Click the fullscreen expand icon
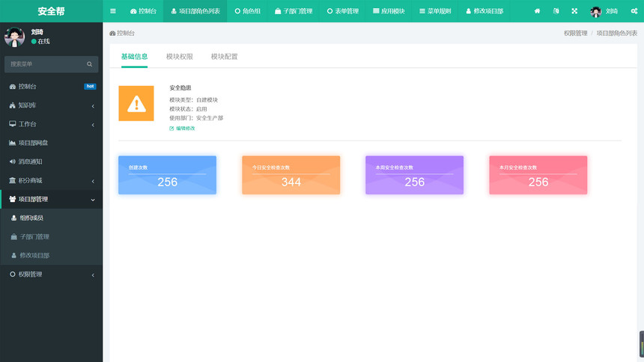This screenshot has width=644, height=362. click(x=574, y=11)
